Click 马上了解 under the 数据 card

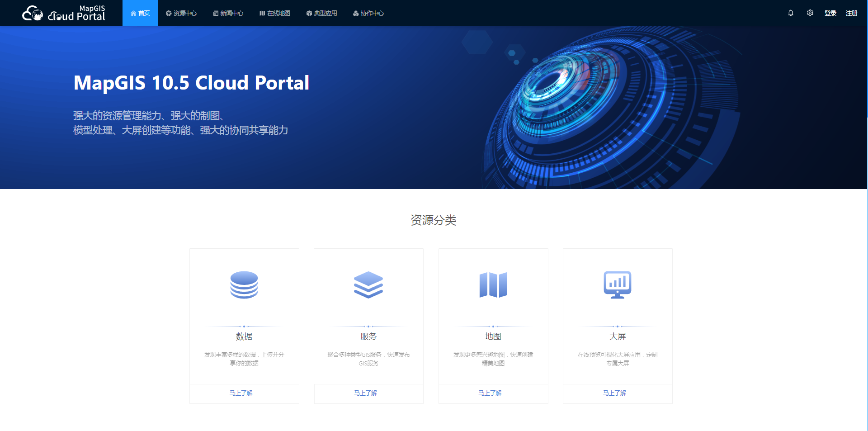[x=241, y=393]
